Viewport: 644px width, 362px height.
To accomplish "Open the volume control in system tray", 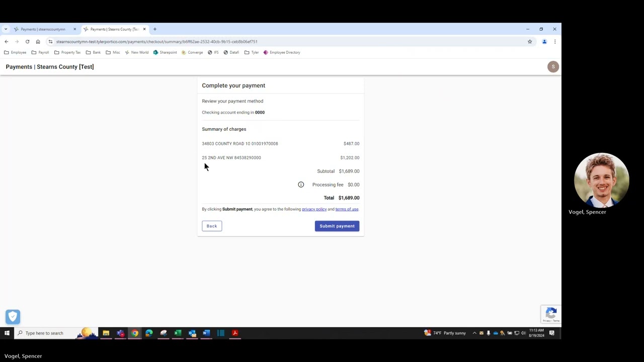I will pos(523,333).
